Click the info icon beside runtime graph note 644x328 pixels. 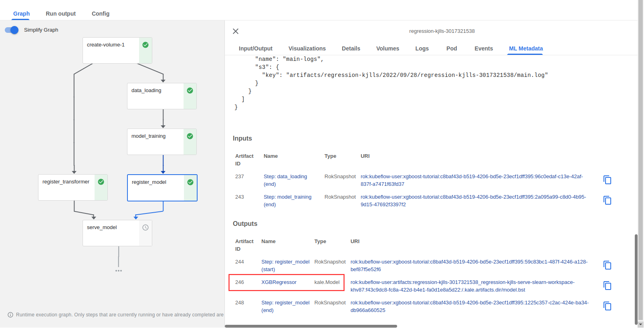(10, 315)
